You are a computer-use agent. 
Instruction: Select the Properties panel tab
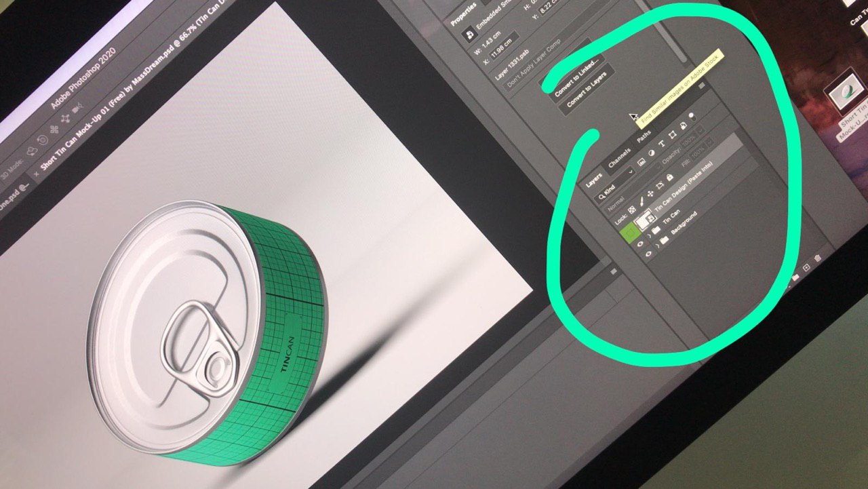click(464, 14)
